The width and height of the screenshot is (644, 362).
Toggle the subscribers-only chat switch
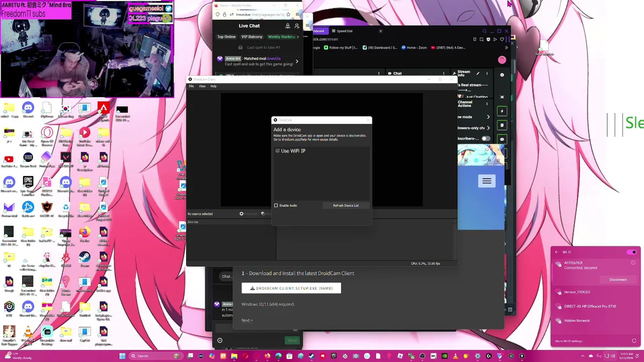[x=486, y=139]
